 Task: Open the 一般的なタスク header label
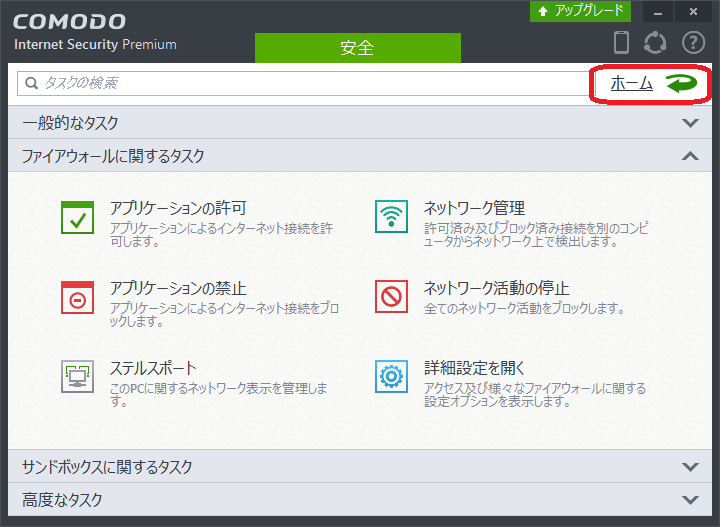tap(70, 123)
